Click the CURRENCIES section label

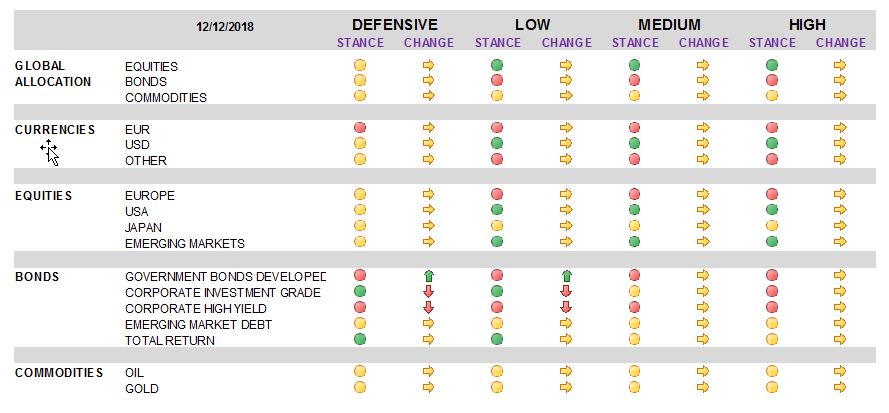(x=55, y=130)
